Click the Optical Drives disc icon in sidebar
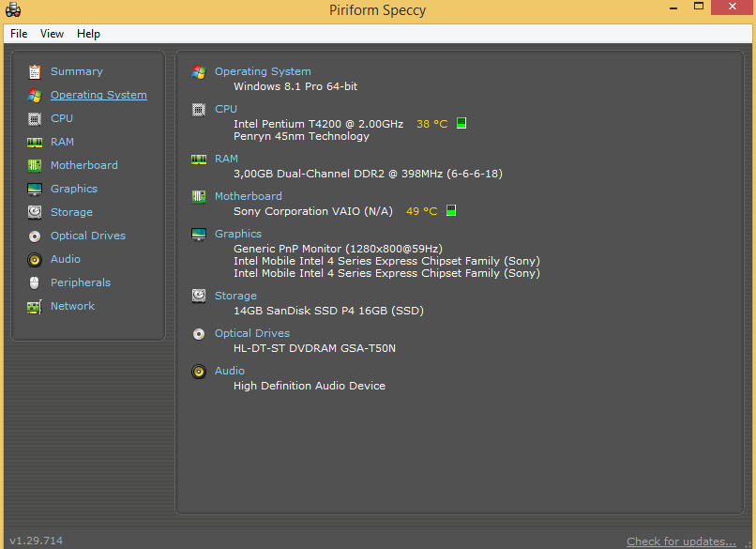 (35, 236)
